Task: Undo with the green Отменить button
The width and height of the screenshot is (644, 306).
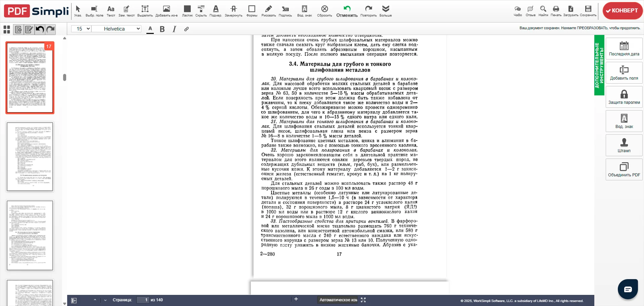Action: [x=347, y=11]
